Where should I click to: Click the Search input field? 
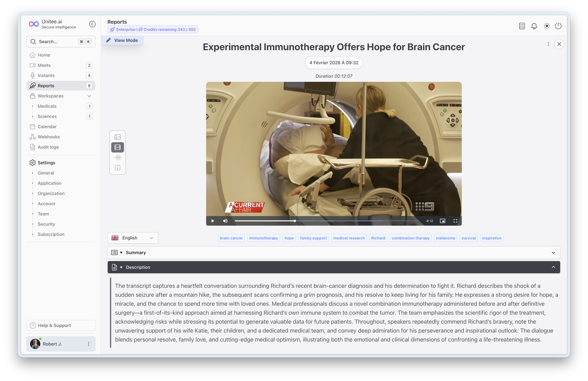pos(61,42)
